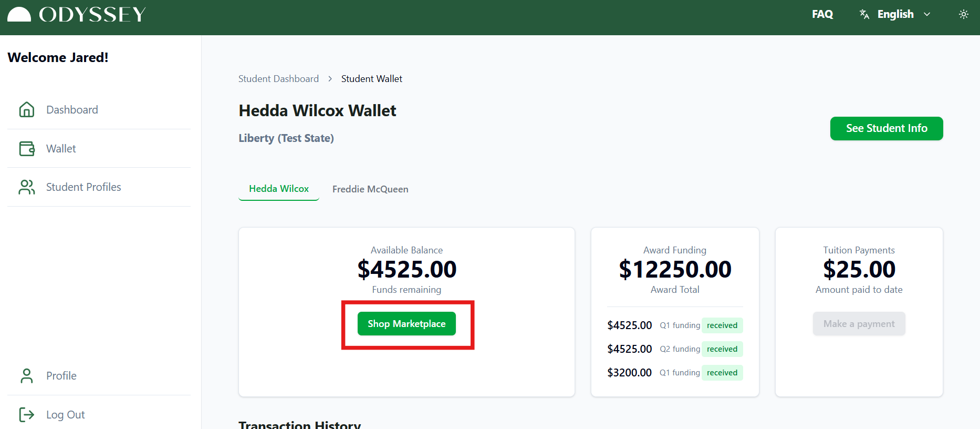
Task: Click the Wallet icon in sidebar
Action: pyautogui.click(x=27, y=149)
